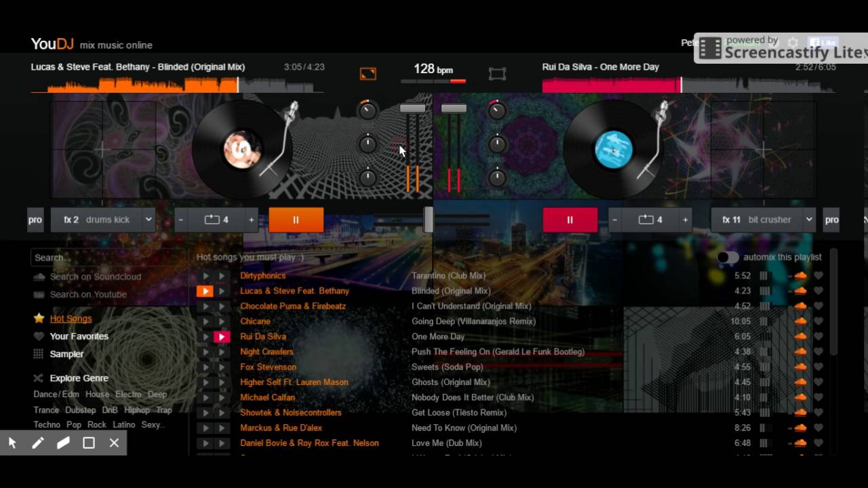Screen dimensions: 868x488
Task: Focus the Search input field
Action: [107, 258]
